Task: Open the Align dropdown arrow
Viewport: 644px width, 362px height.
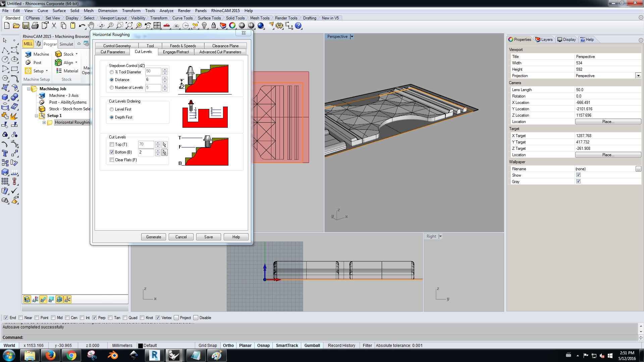Action: point(76,62)
